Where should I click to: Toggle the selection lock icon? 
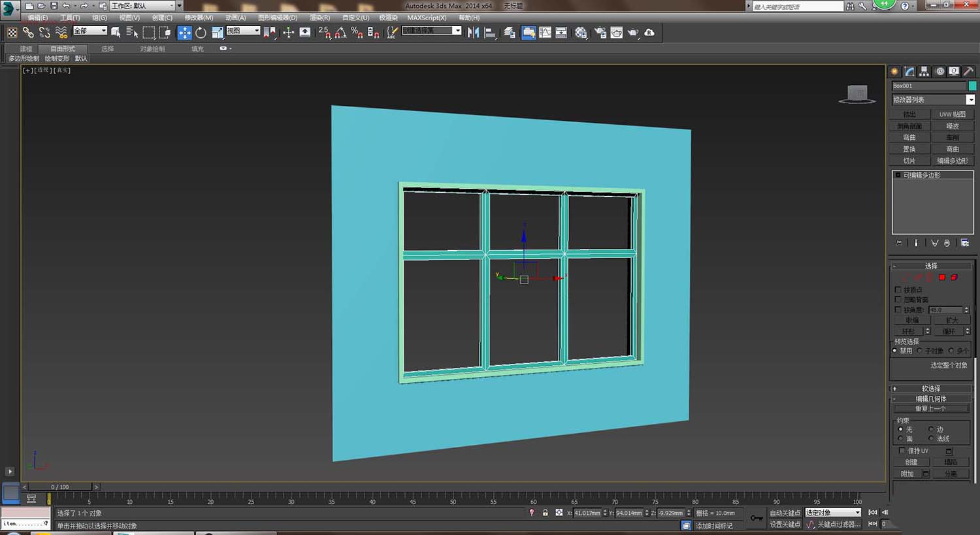pyautogui.click(x=545, y=513)
